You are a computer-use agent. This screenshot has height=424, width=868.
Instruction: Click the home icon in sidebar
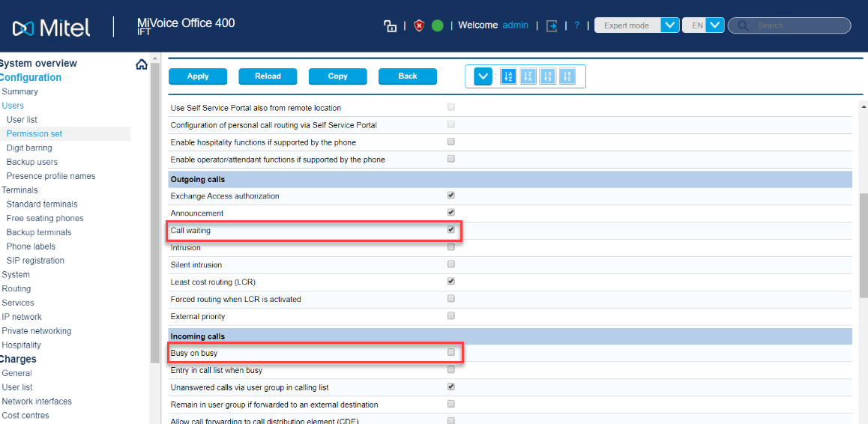point(142,64)
